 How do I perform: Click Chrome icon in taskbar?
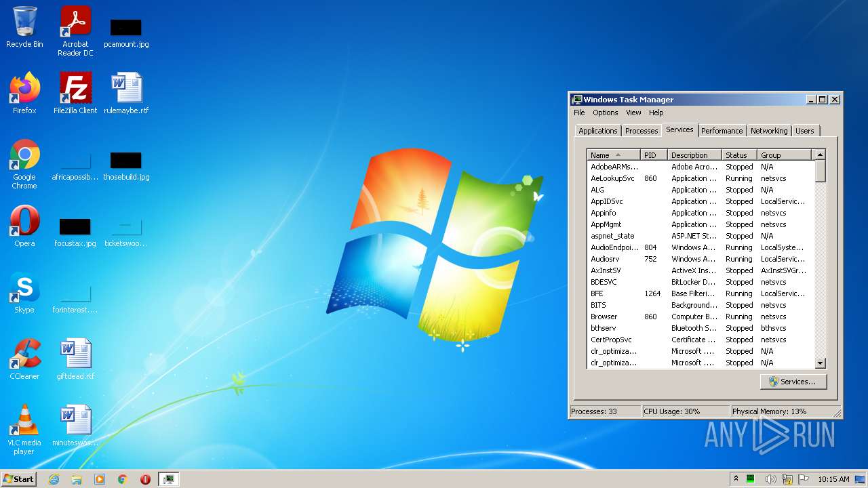tap(123, 479)
